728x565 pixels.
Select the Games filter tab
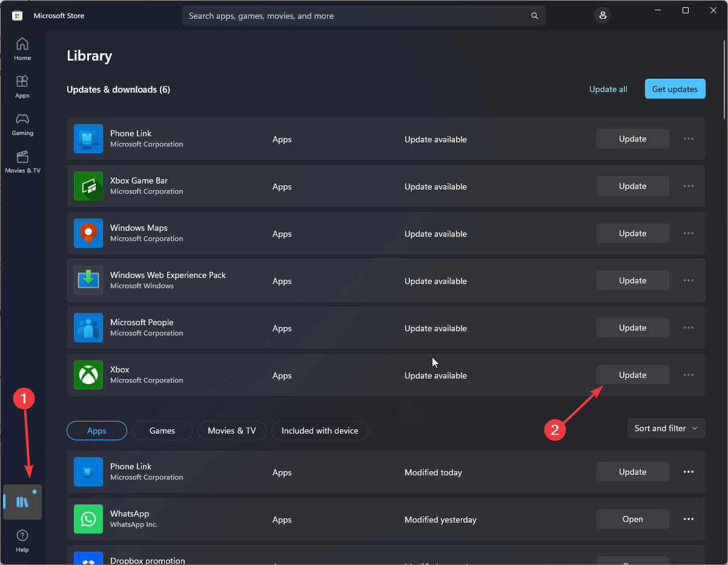point(162,431)
